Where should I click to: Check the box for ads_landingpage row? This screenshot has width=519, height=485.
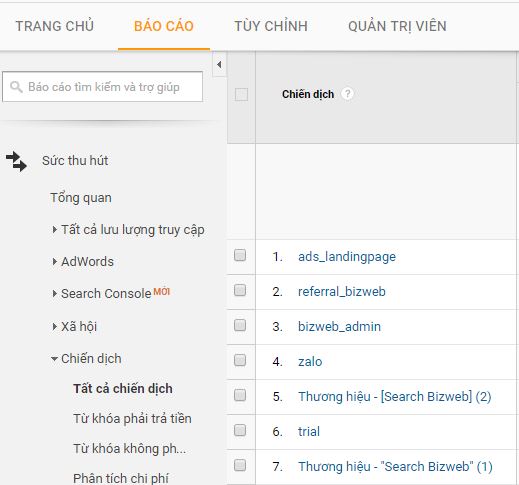[x=240, y=255]
